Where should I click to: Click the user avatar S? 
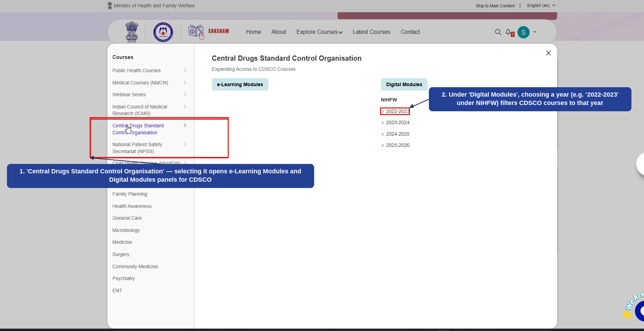click(523, 32)
